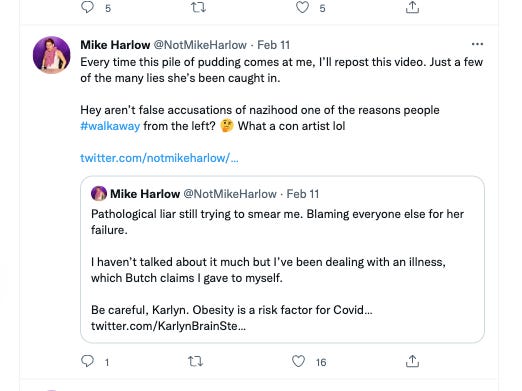The width and height of the screenshot is (522, 391).
Task: Open the quoted tweet about Pathological liar
Action: [282, 260]
